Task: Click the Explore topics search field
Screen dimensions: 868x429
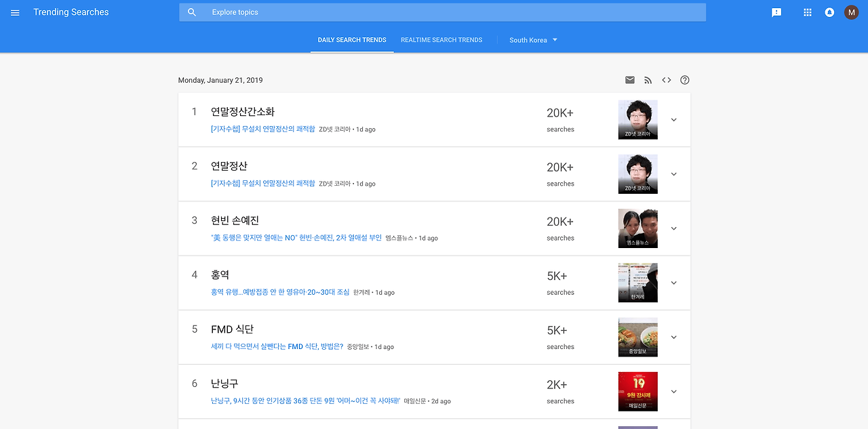Action: [441, 12]
